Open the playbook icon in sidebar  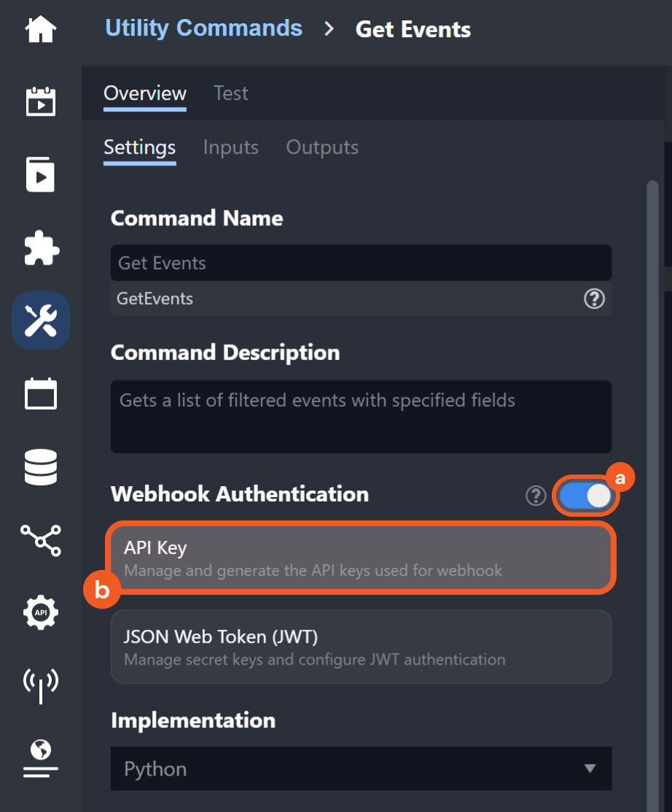tap(41, 175)
